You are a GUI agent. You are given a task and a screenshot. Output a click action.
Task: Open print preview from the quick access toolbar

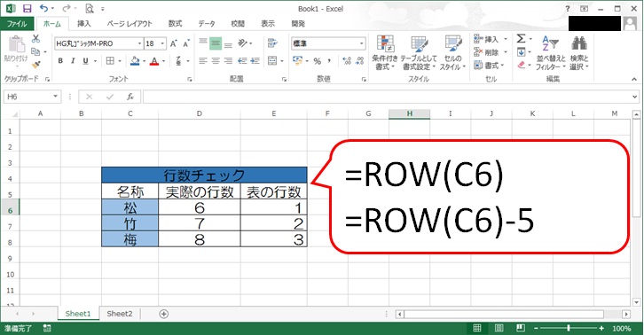89,8
